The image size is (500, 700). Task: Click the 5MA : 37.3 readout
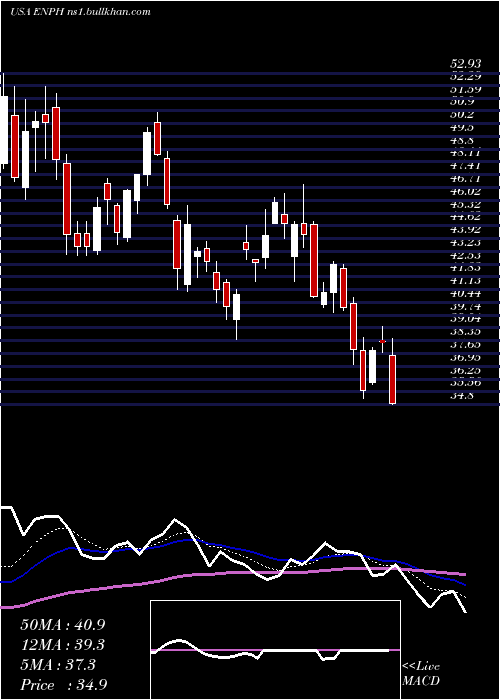point(58,665)
